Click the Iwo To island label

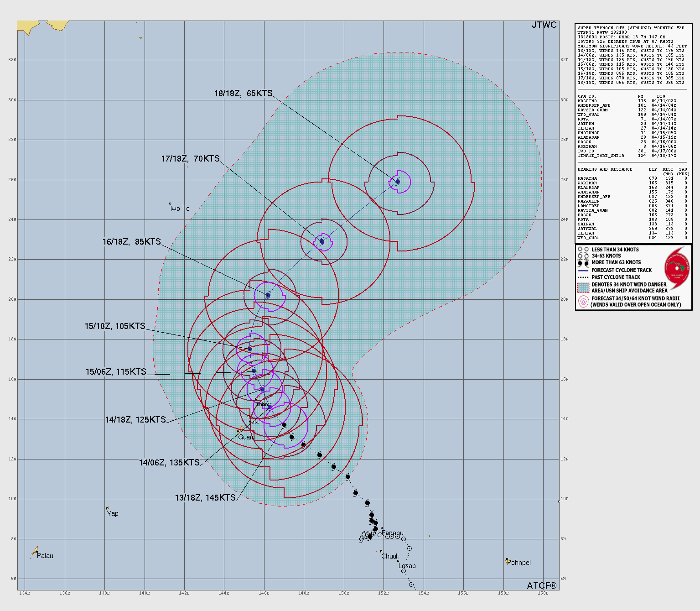(180, 209)
